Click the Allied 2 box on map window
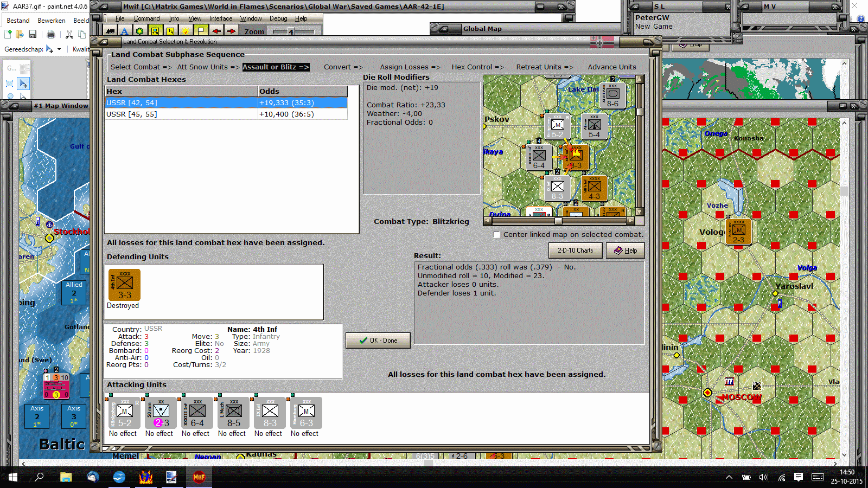Image resolution: width=868 pixels, height=488 pixels. [x=74, y=293]
